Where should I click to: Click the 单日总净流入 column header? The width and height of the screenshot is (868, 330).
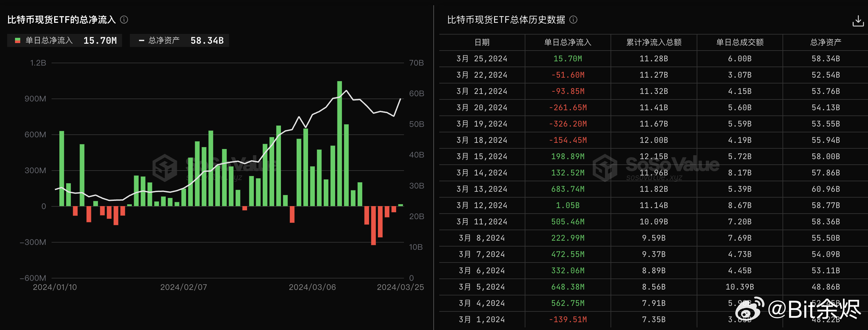(x=568, y=42)
